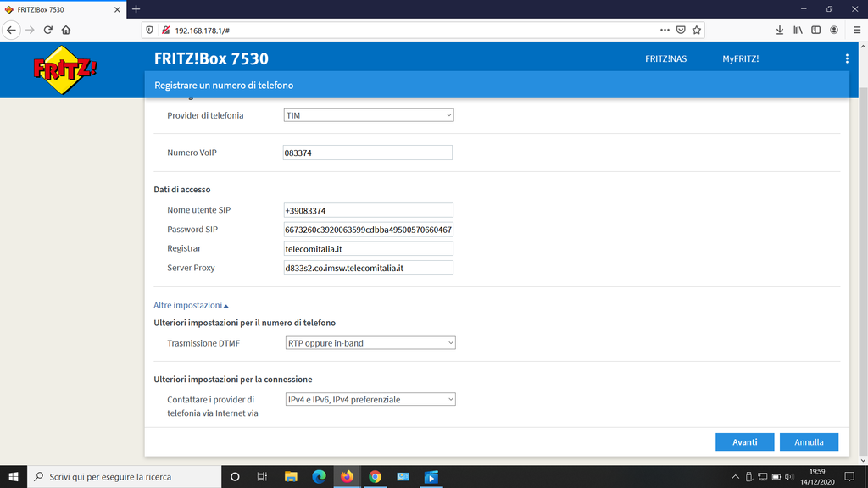Open volume control in tray
Viewport: 868px width, 488px height.
(789, 476)
